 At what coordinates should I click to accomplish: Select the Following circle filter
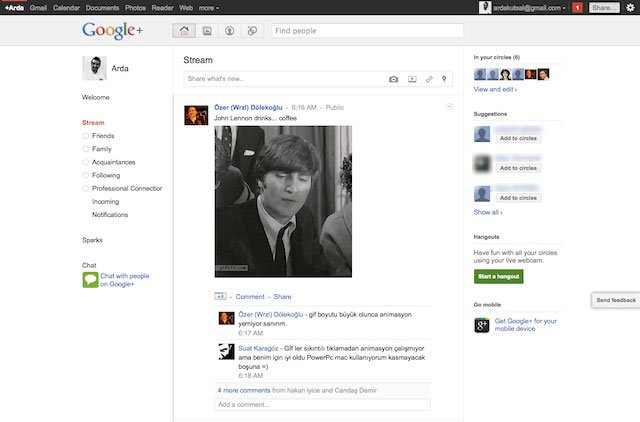click(107, 175)
